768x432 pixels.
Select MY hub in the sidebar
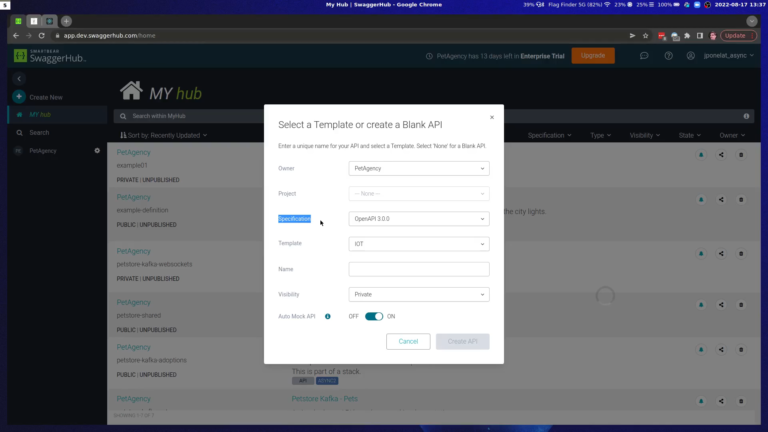[x=57, y=115]
